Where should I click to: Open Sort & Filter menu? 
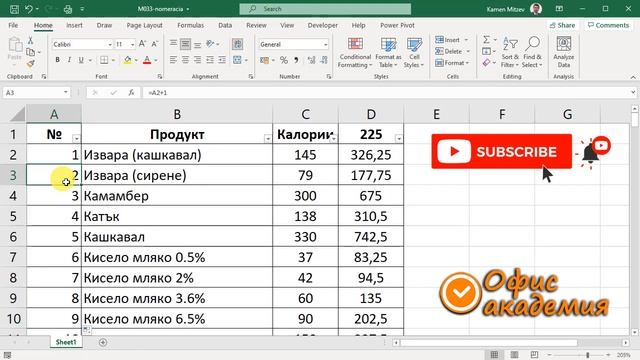click(510, 53)
